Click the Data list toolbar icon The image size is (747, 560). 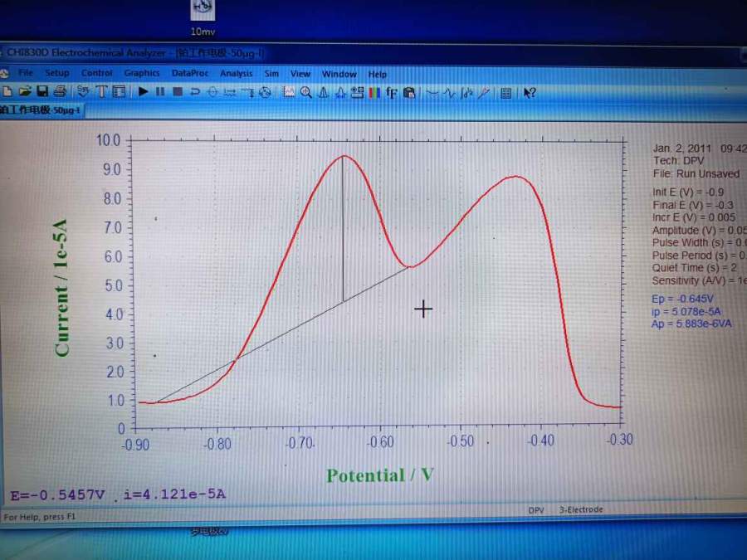(x=506, y=93)
